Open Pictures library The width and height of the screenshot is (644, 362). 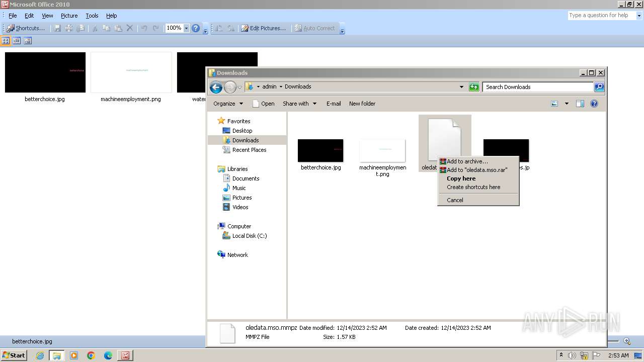click(x=242, y=198)
